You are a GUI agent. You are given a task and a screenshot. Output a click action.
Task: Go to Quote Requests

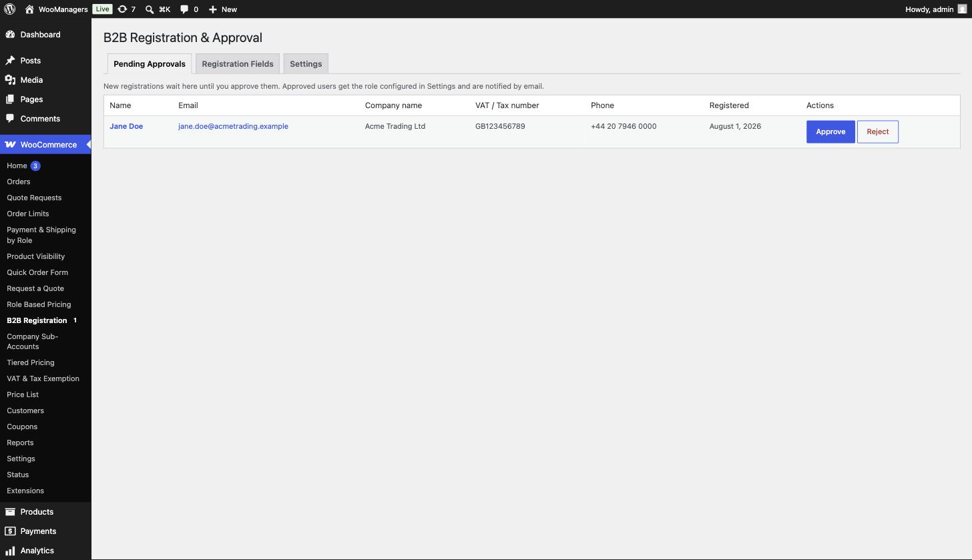coord(34,198)
